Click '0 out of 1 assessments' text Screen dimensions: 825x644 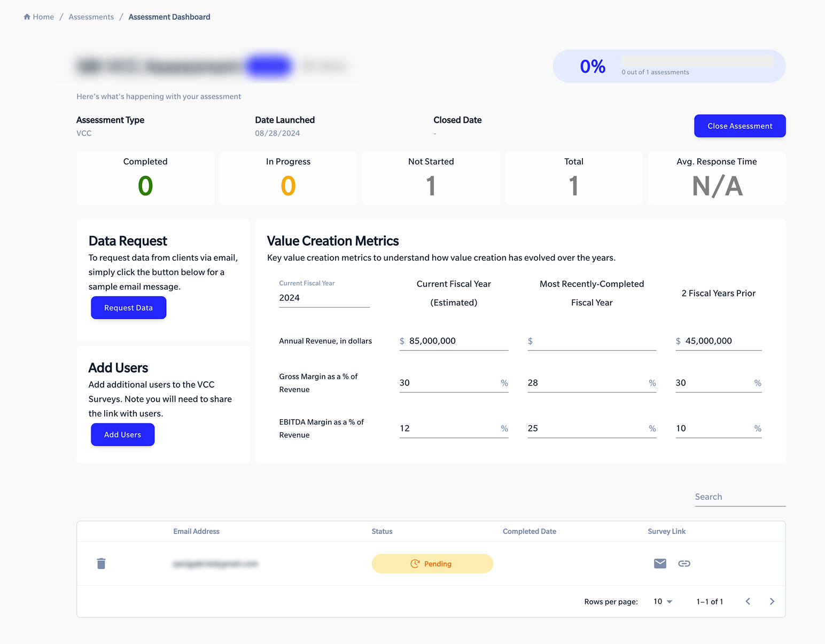(655, 72)
